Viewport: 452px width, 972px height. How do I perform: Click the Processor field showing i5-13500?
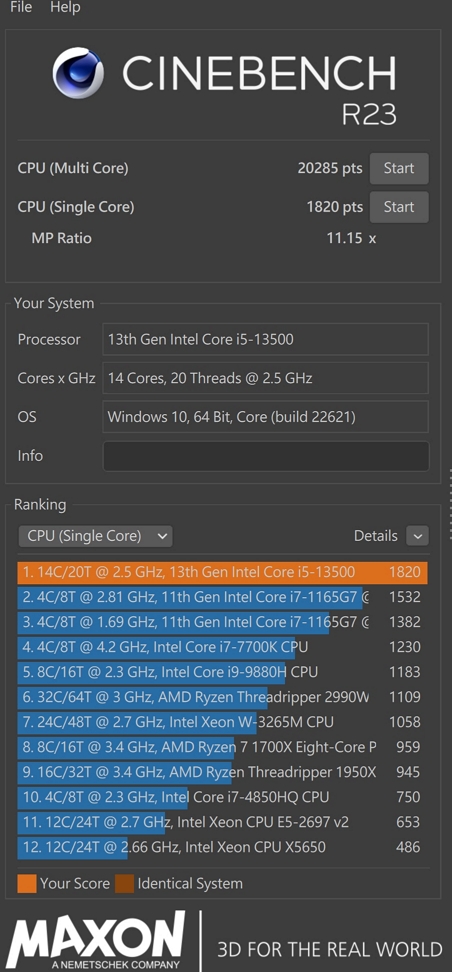pos(265,340)
